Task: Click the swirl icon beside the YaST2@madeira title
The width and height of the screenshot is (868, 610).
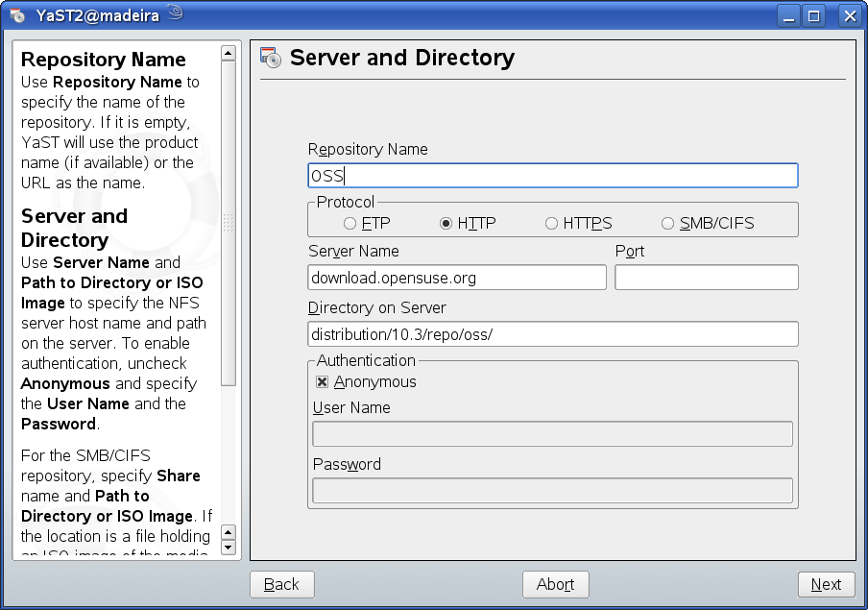Action: coord(176,12)
